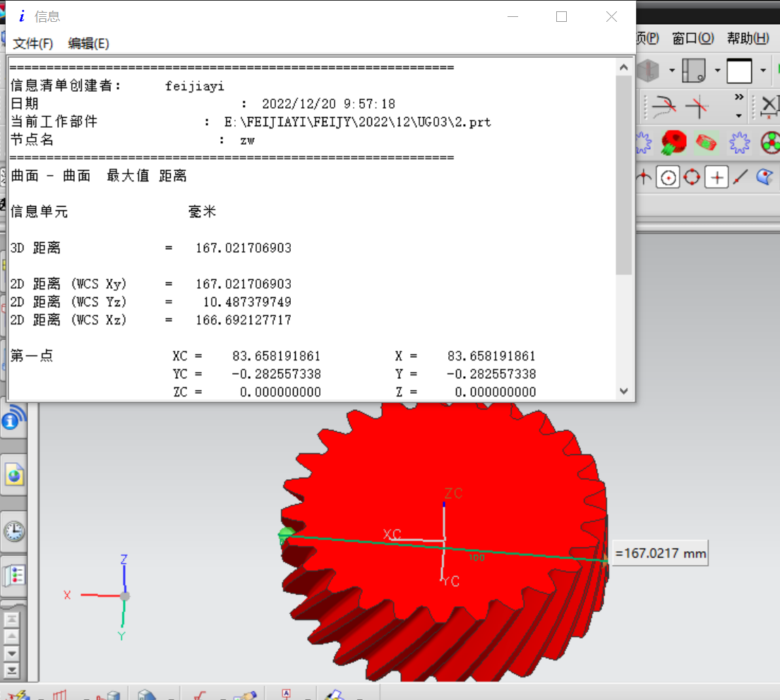Toggle the point on face snap
Viewport: 780px width, 700px height.
pyautogui.click(x=764, y=177)
